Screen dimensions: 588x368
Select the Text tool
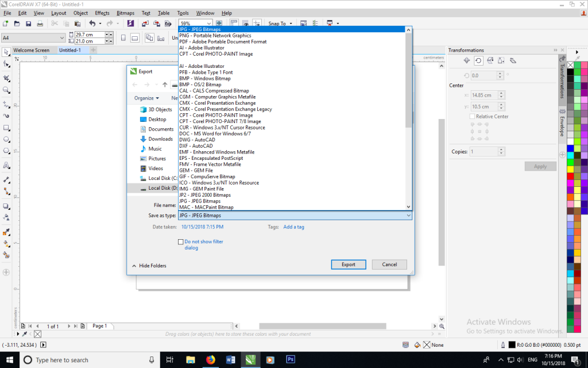[6, 165]
